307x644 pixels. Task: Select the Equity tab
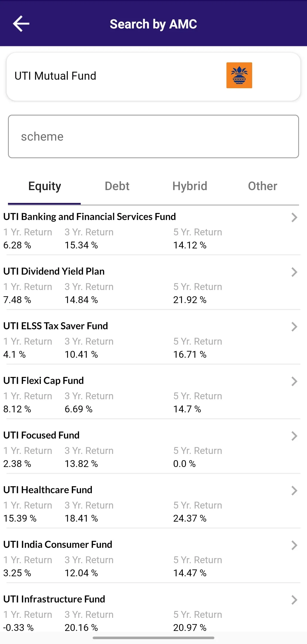click(x=44, y=186)
